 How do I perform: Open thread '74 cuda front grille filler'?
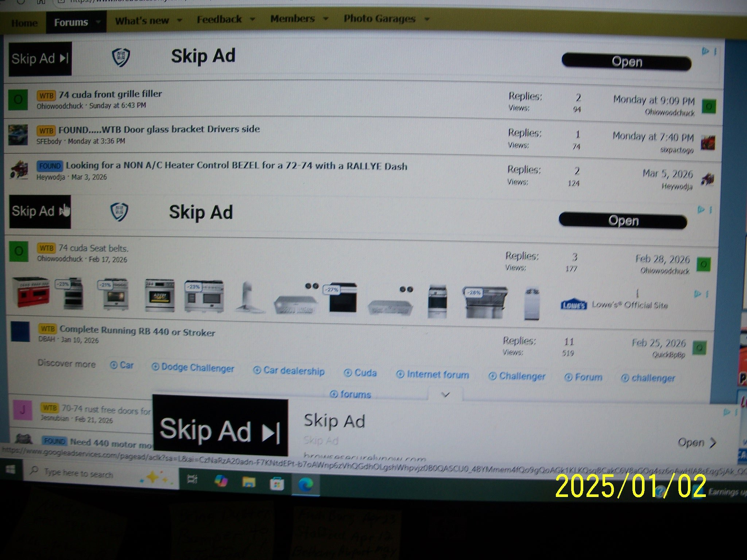(x=110, y=94)
